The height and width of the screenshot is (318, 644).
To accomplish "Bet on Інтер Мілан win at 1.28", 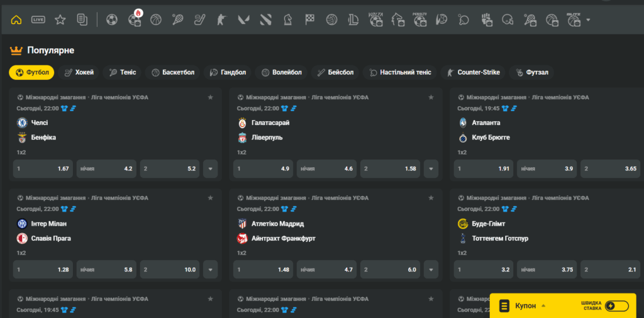I will coord(43,270).
